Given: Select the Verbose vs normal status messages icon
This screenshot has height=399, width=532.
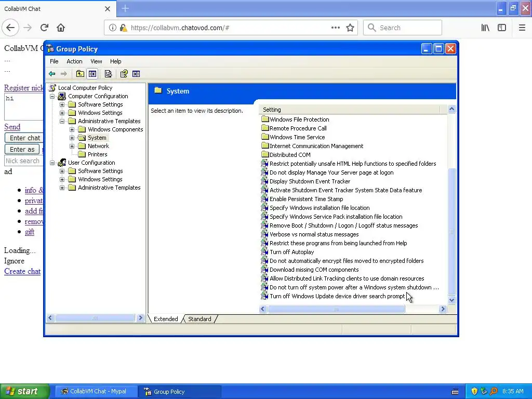Looking at the screenshot, I should [264, 234].
